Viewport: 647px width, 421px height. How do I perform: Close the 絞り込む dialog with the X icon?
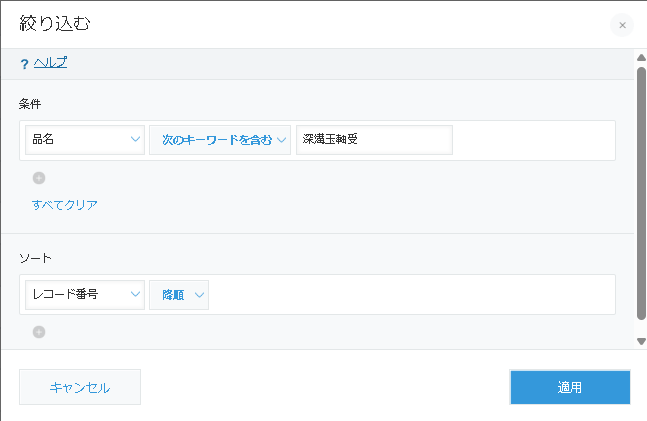[x=622, y=25]
